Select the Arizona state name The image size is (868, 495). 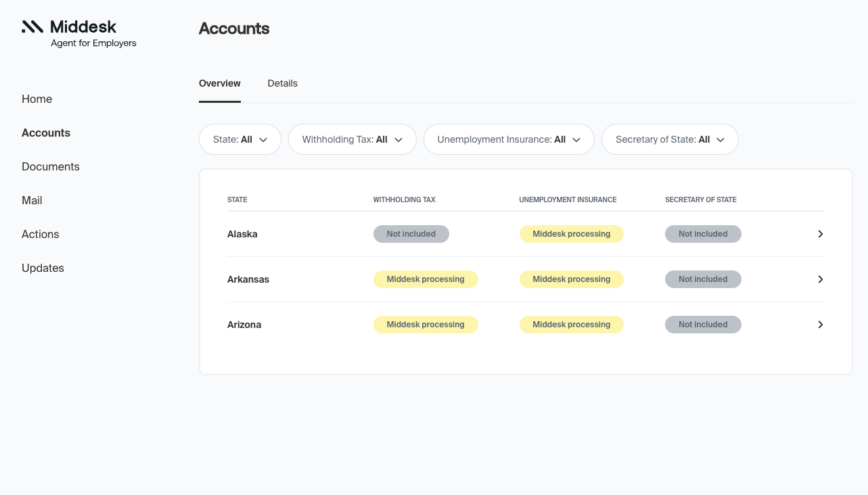point(244,325)
